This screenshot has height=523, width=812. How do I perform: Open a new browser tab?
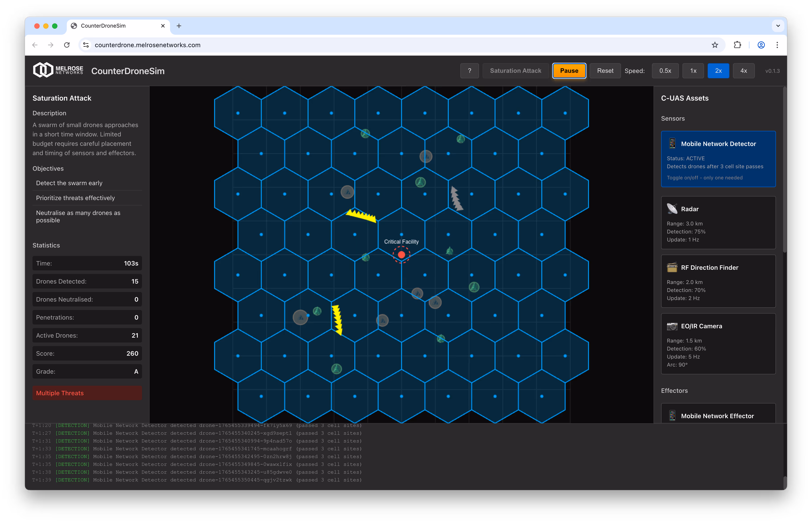point(179,26)
